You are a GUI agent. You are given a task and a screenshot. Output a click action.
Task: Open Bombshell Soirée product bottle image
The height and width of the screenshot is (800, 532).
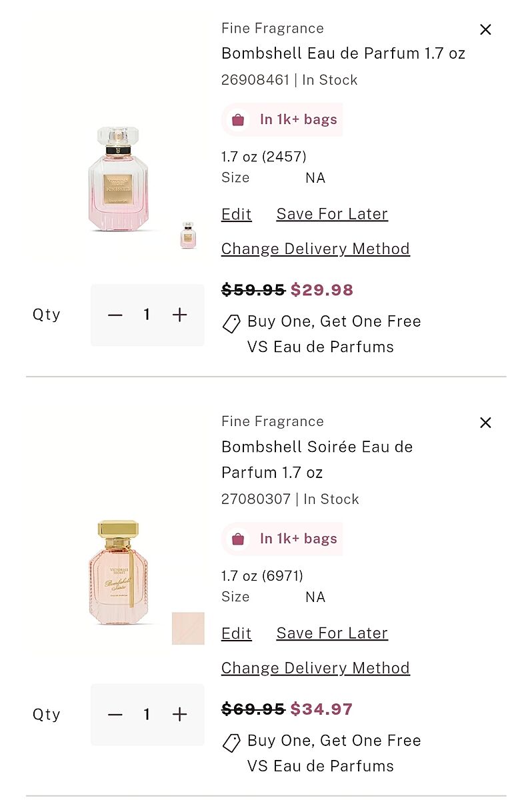coord(118,572)
